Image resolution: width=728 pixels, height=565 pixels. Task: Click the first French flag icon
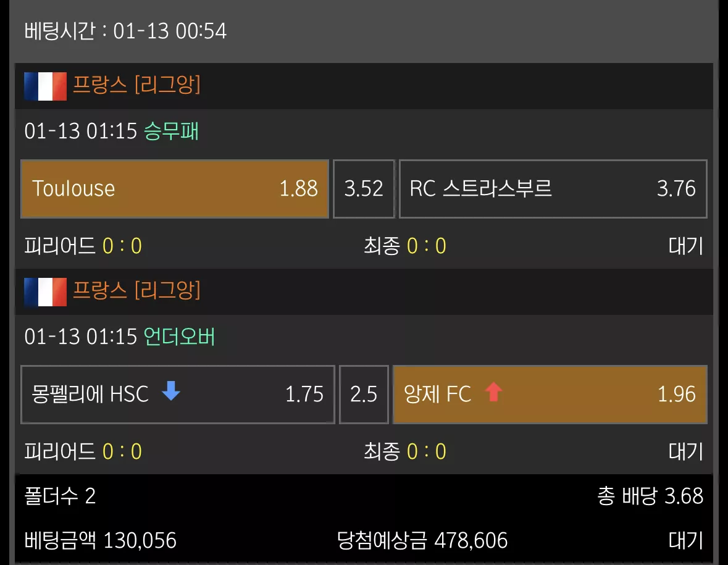coord(46,86)
